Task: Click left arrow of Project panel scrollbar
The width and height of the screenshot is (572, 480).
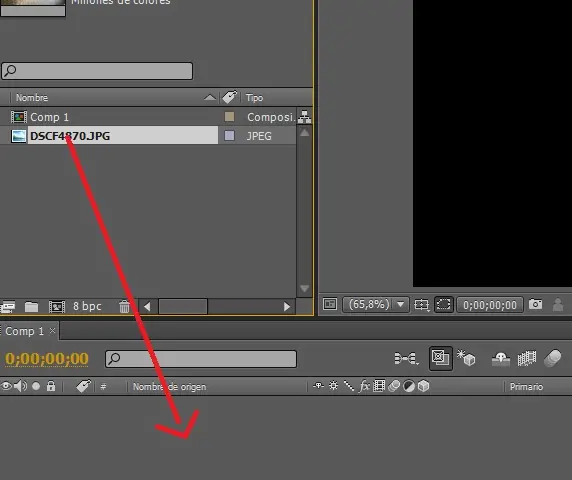Action: tap(147, 307)
